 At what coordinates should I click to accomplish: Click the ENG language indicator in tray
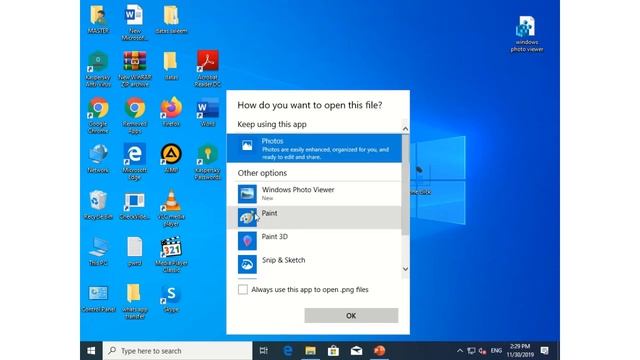[x=496, y=351]
